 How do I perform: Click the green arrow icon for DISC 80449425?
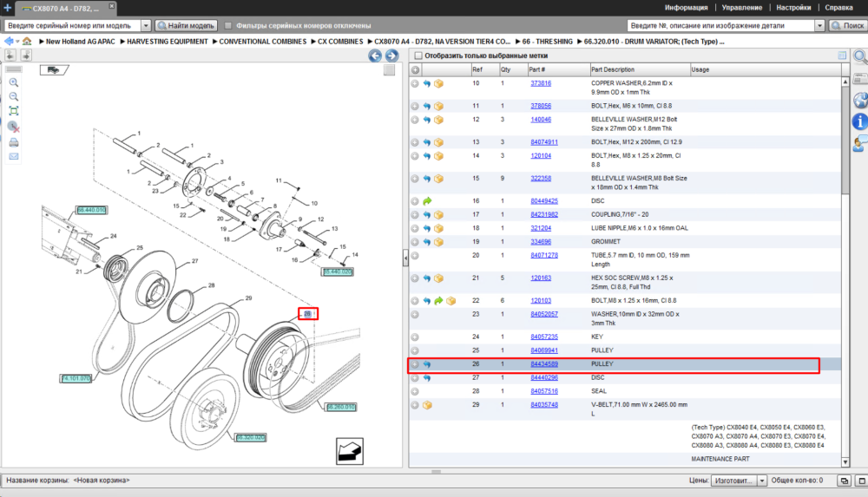tap(427, 201)
